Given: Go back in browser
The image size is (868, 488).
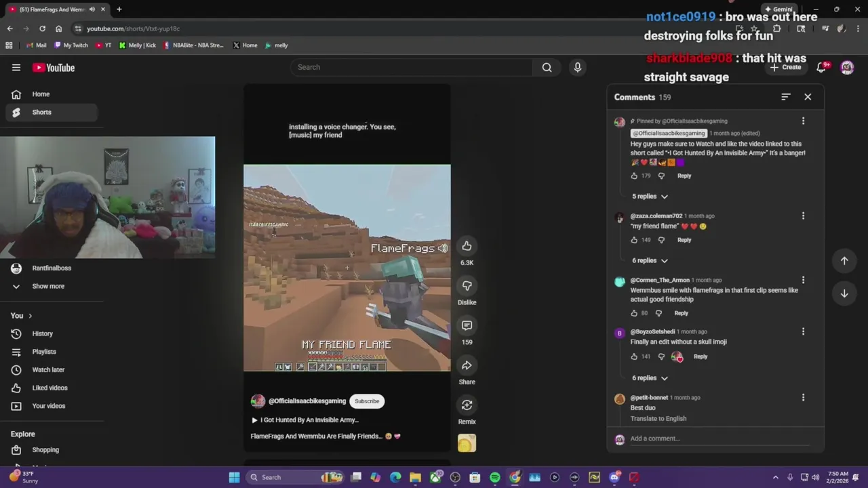Looking at the screenshot, I should [x=9, y=28].
